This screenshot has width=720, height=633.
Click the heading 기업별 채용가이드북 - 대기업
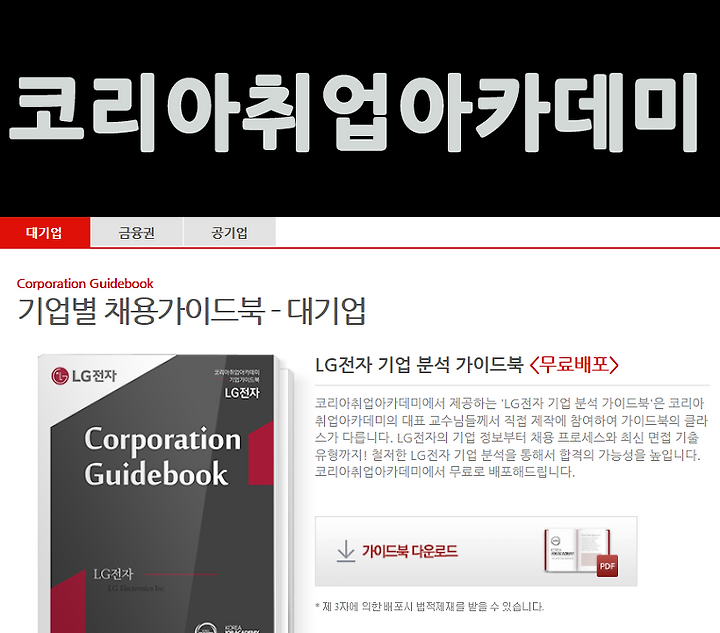pyautogui.click(x=191, y=311)
